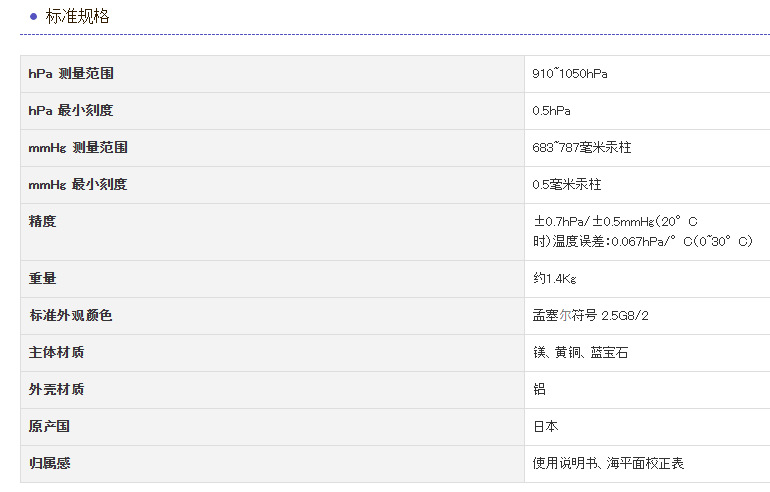Select the mmHg 最小刻度 label
Screen dimensions: 770x492
click(x=77, y=185)
